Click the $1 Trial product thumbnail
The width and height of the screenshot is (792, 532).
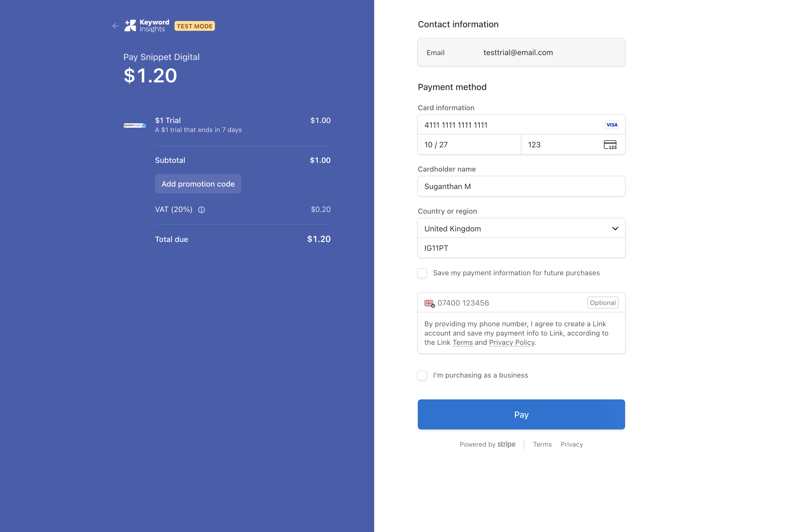(x=135, y=125)
